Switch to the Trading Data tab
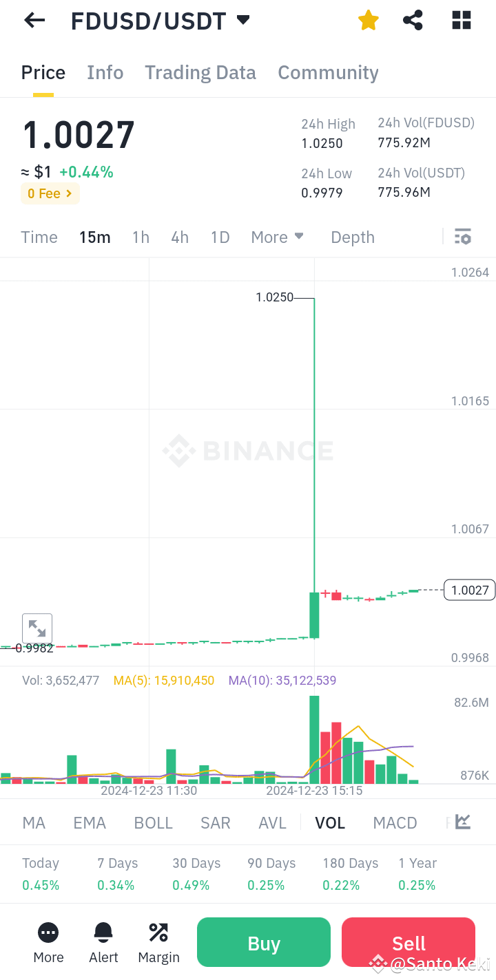This screenshot has height=980, width=496. coord(200,72)
